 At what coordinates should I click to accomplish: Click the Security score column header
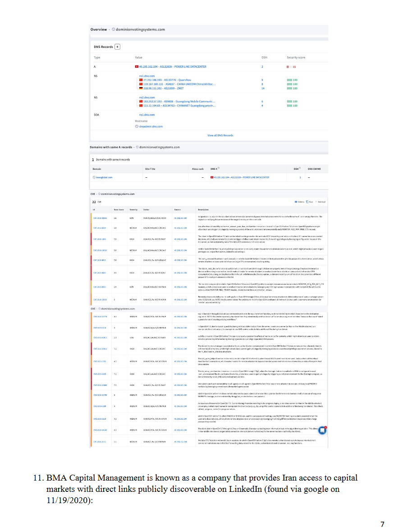point(296,58)
